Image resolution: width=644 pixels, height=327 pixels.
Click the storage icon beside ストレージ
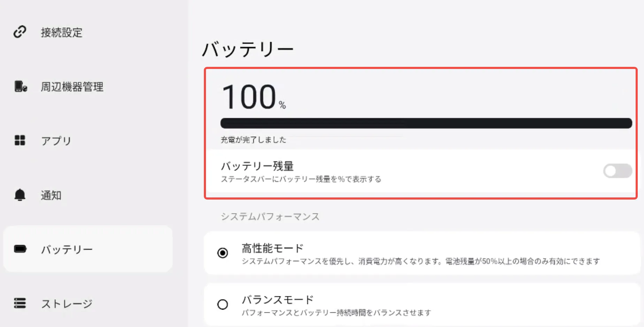coord(20,303)
